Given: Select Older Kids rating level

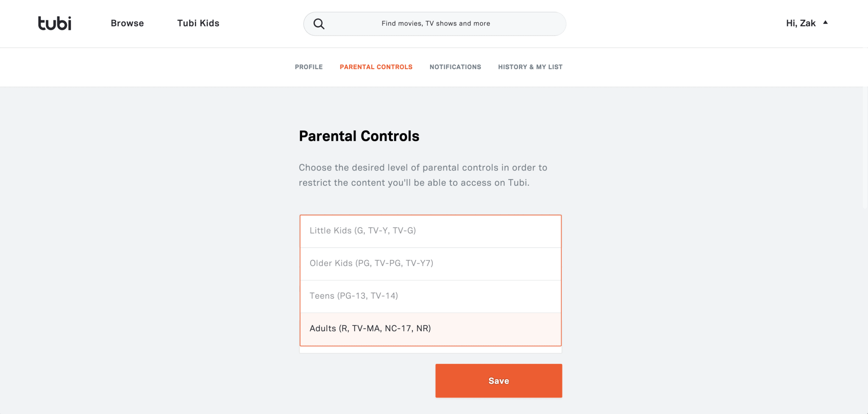Looking at the screenshot, I should pos(430,263).
